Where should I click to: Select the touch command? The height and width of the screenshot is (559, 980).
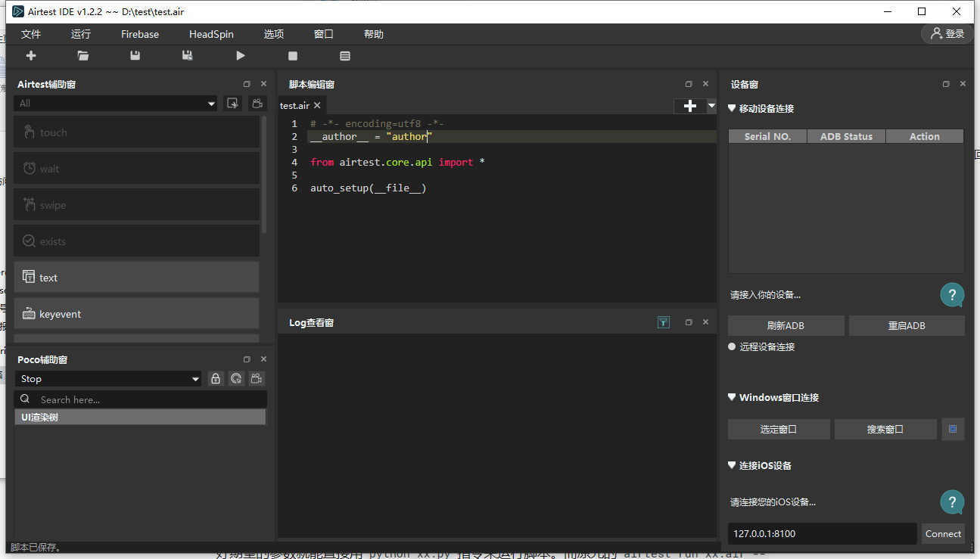tap(137, 132)
